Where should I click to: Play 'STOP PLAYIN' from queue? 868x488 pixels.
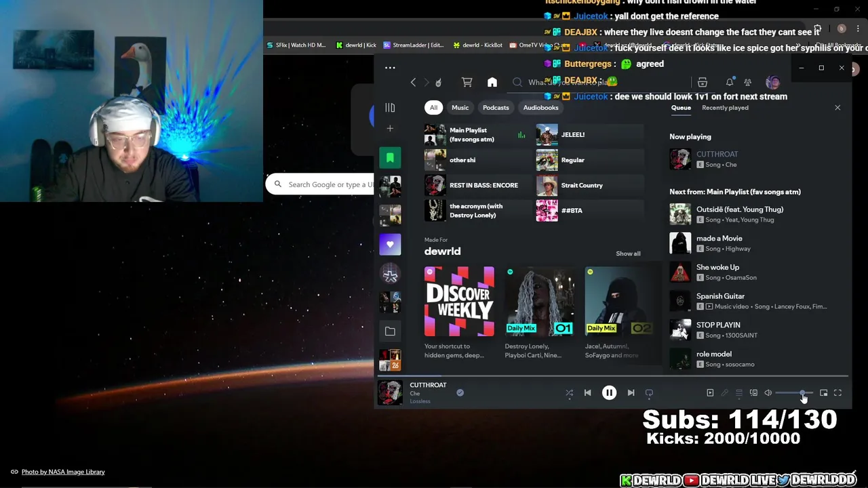pos(756,330)
